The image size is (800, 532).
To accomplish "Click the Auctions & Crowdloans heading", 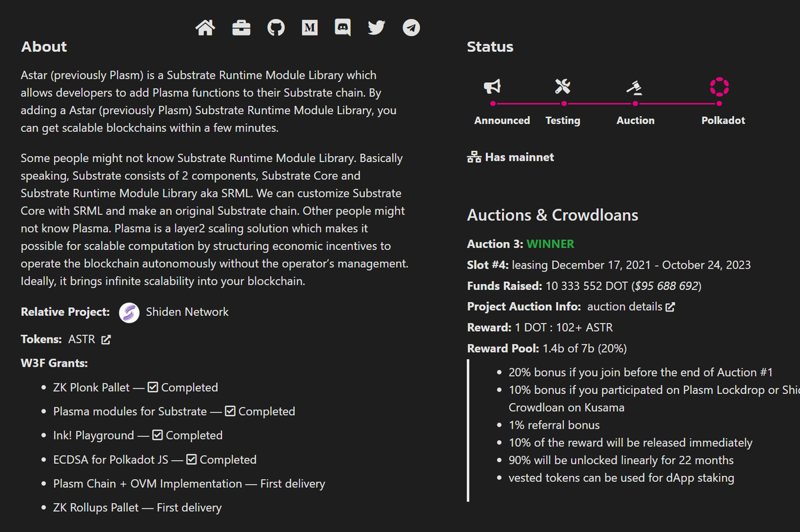I will click(553, 215).
